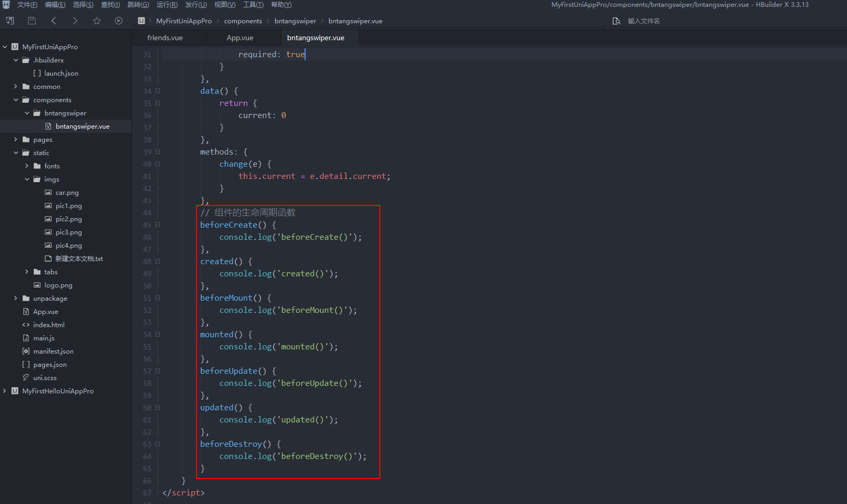Screen dimensions: 847x504
Task: Click the project icon in breadcrumb bar
Action: tap(141, 21)
